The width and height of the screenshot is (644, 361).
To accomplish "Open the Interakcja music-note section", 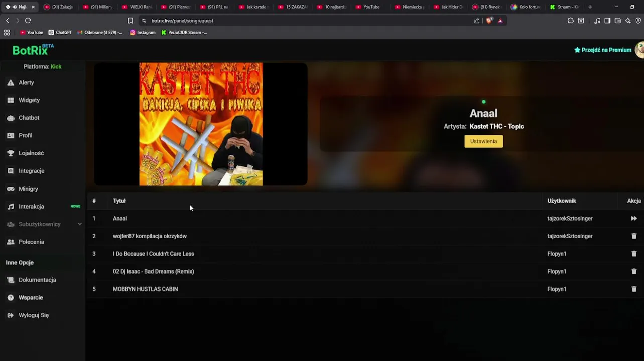I will 31,207.
